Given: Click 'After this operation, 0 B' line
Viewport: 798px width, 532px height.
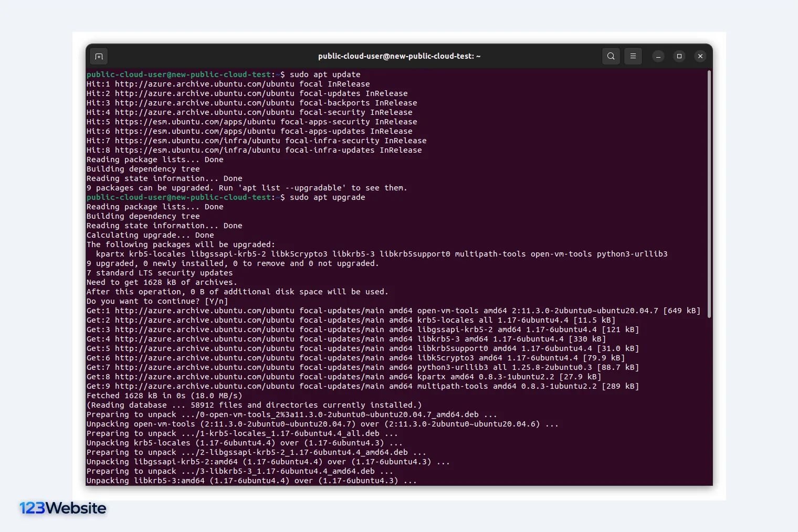Looking at the screenshot, I should [x=237, y=292].
